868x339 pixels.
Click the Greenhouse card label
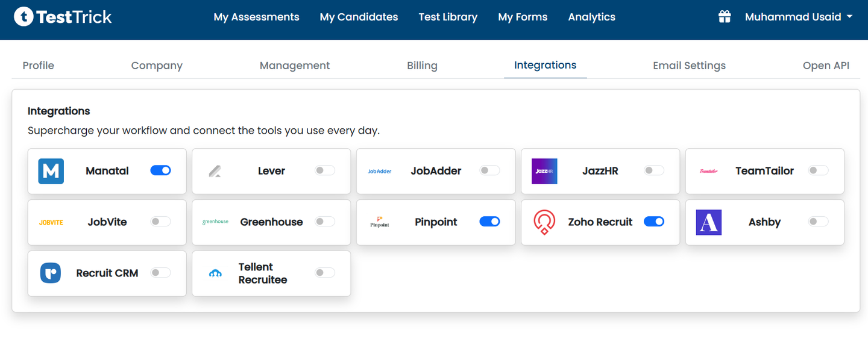pyautogui.click(x=271, y=222)
